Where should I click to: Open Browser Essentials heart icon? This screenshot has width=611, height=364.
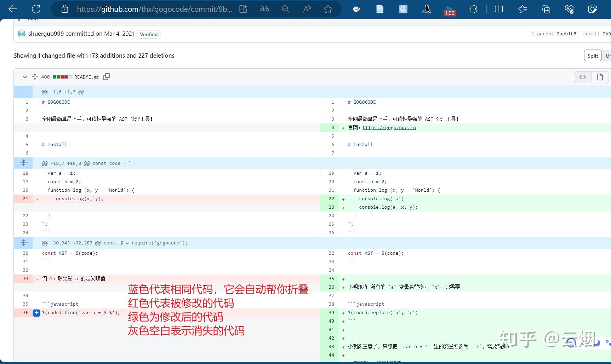point(569,9)
